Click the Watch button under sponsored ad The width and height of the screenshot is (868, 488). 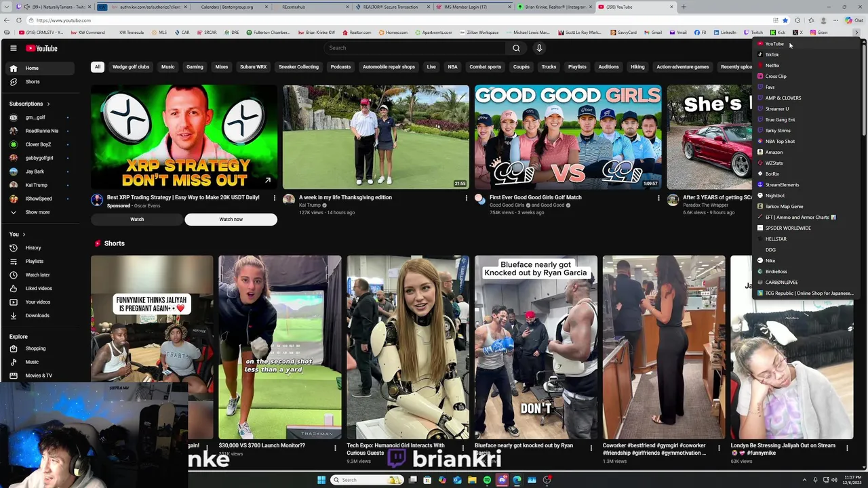[137, 220]
